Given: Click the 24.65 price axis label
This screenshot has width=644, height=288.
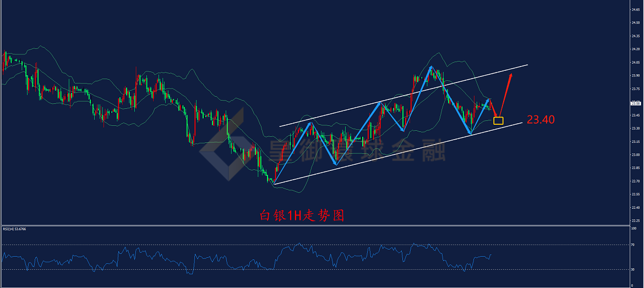Looking at the screenshot, I should click(x=636, y=9).
